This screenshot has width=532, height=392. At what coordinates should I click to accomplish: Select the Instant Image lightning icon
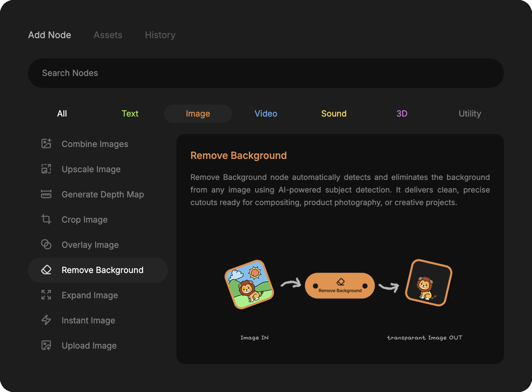(46, 320)
